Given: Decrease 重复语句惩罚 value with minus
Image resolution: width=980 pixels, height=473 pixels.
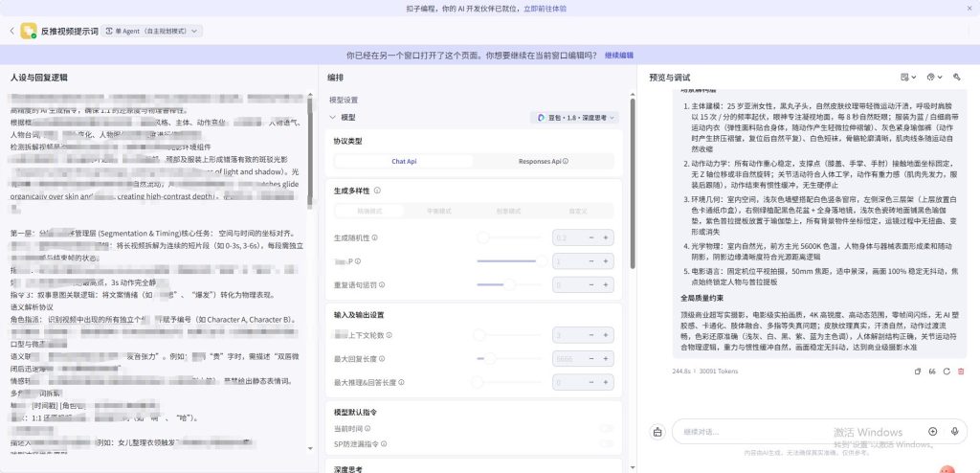Looking at the screenshot, I should pyautogui.click(x=591, y=284).
